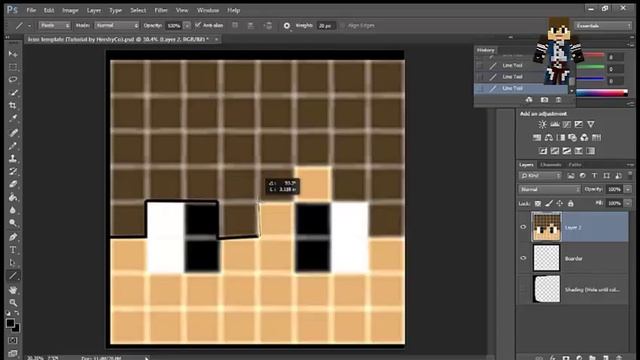Add a Levels adjustment
The image size is (640, 360).
coord(555,124)
